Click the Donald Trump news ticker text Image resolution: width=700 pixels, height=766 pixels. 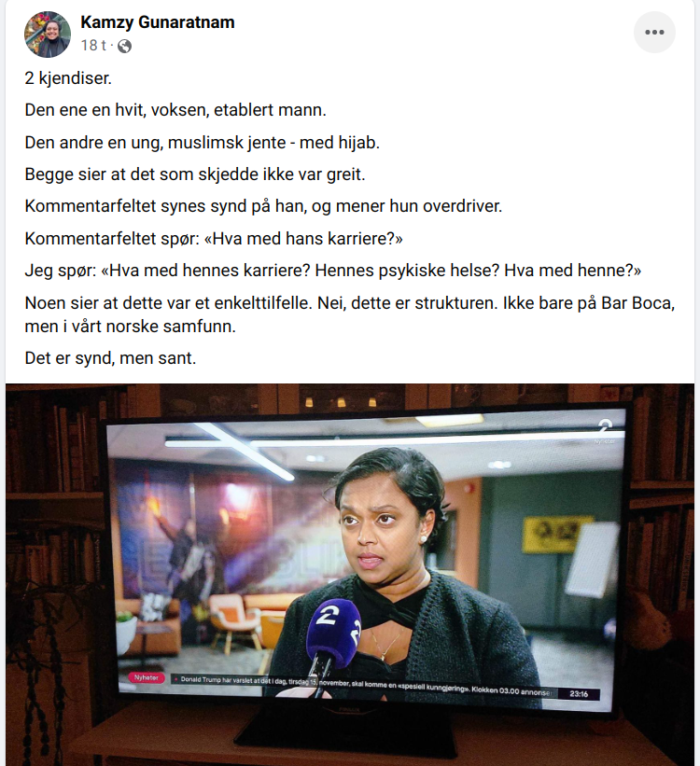tap(364, 685)
